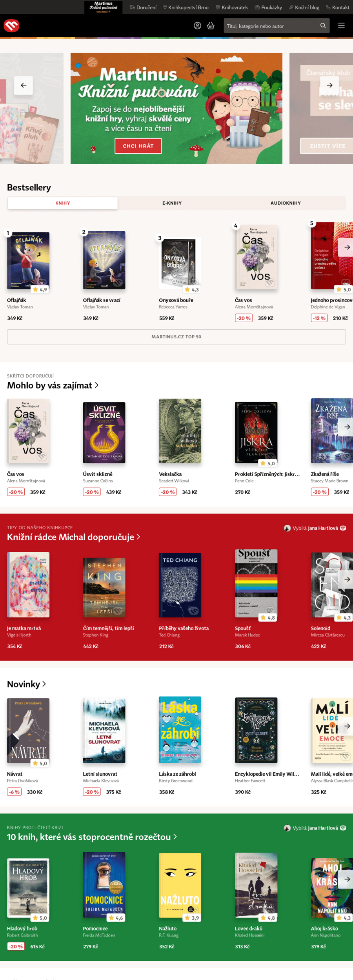Open the Onyxová bouře book cover
The height and width of the screenshot is (980, 353).
[180, 262]
